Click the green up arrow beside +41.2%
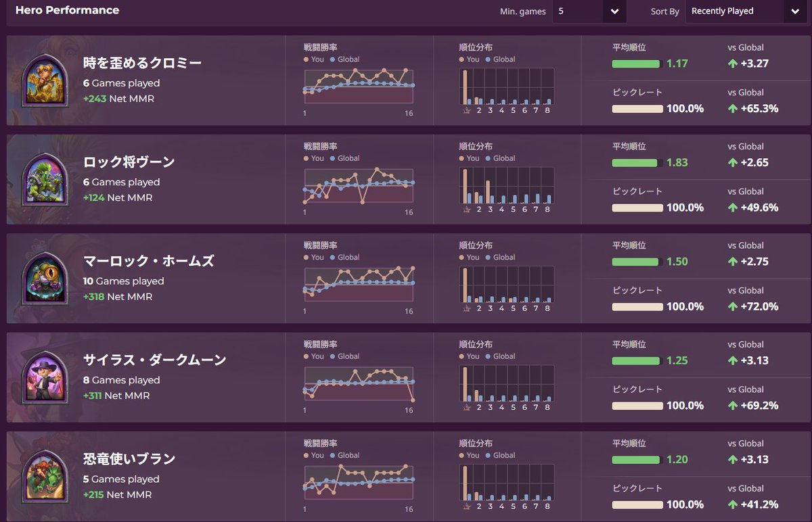Viewport: 812px width, 522px height. click(733, 504)
